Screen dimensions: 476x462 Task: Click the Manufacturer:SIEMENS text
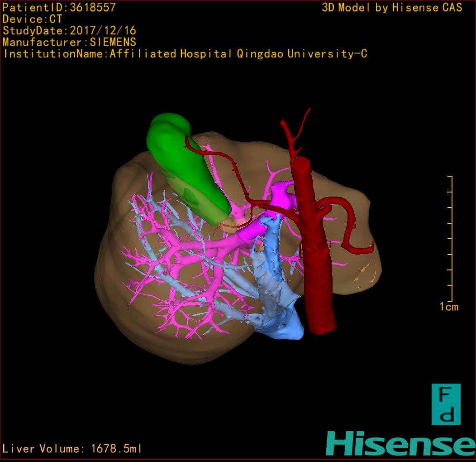(69, 42)
